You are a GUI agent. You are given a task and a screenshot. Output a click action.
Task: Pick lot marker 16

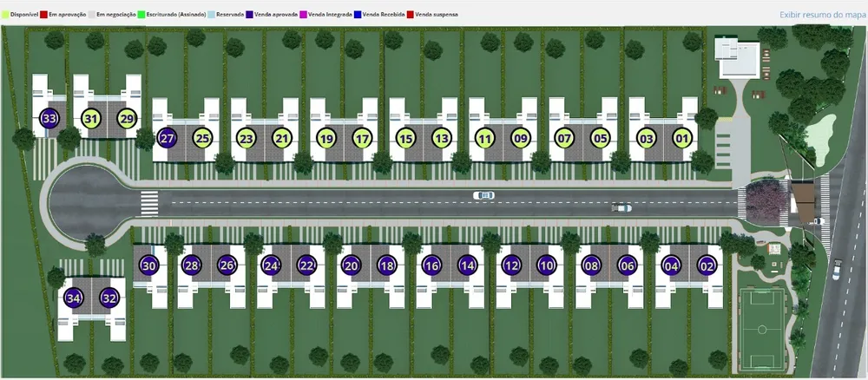click(x=431, y=266)
